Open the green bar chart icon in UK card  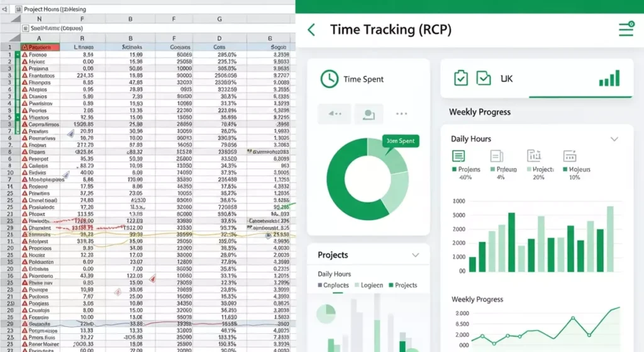[609, 78]
